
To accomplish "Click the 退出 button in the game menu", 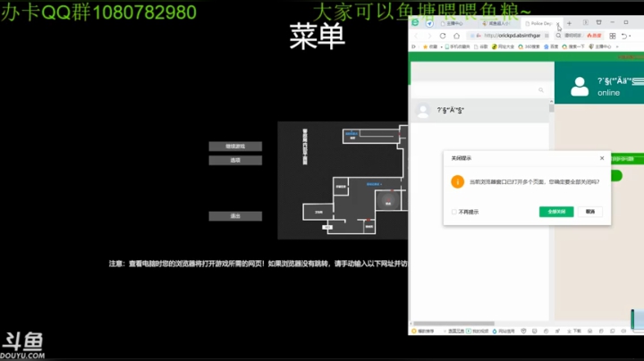I will click(x=235, y=216).
